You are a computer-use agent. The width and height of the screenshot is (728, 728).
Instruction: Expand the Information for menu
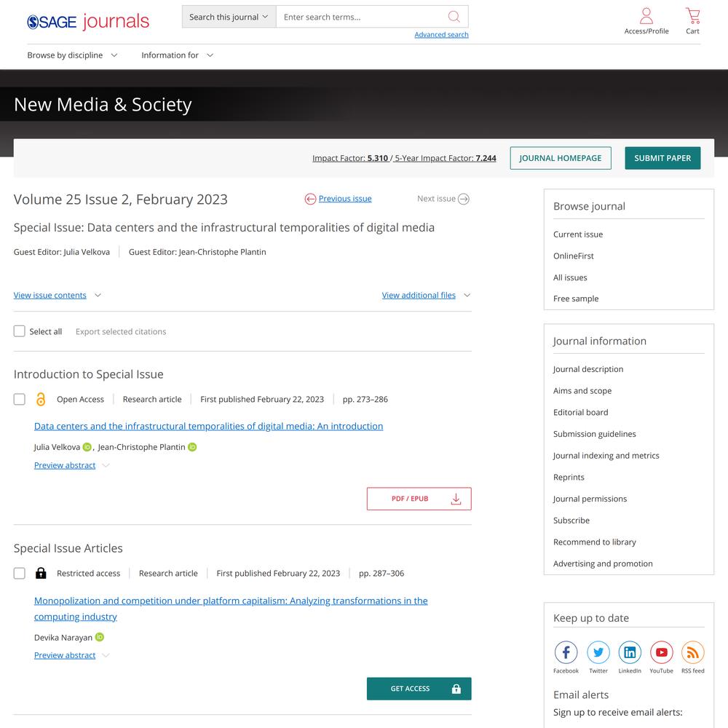point(178,55)
